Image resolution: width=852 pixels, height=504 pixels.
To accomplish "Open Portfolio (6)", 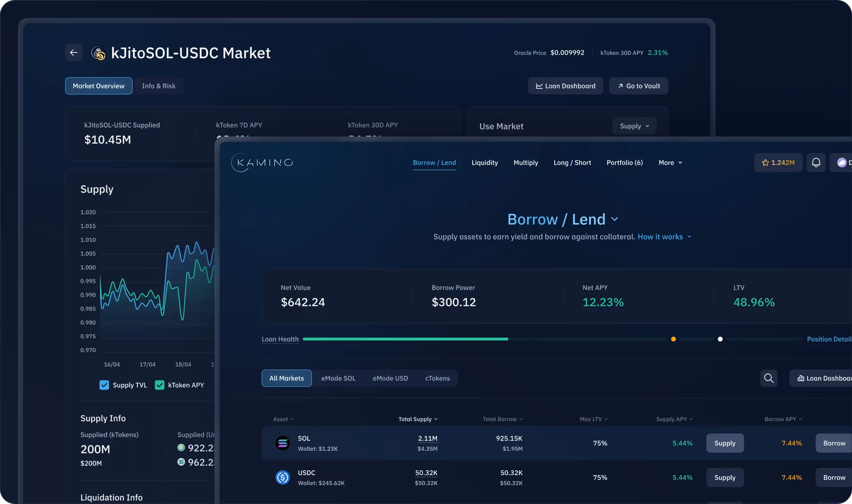I will [x=624, y=163].
